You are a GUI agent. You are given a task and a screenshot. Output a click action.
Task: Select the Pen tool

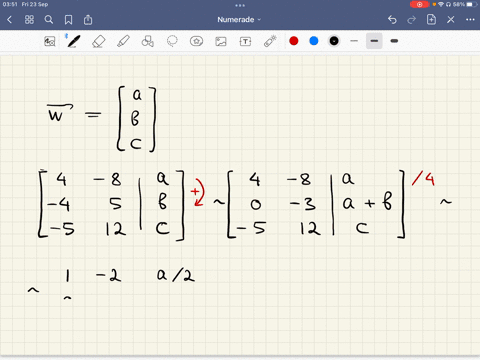click(73, 41)
